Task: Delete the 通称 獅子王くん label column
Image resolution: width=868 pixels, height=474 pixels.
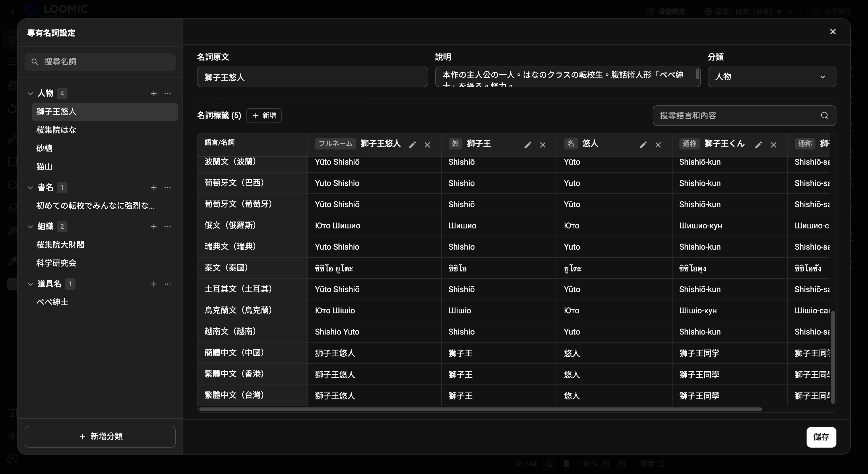Action: point(773,145)
